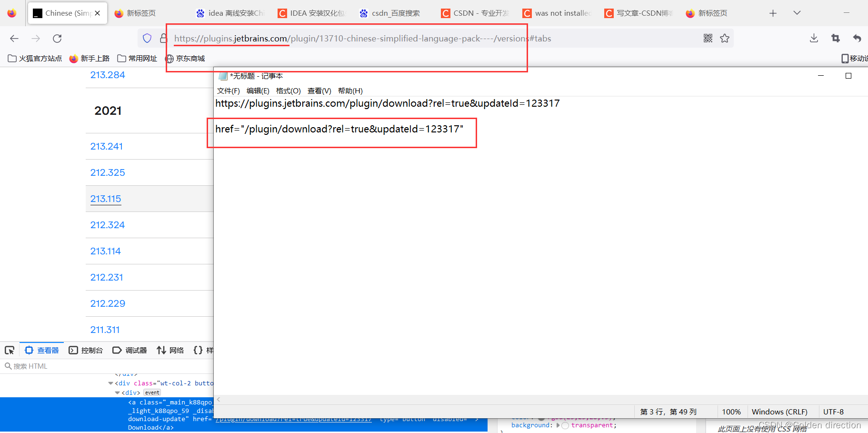Screen dimensions: 868x433
Task: Open the 212.325 version link
Action: (108, 172)
